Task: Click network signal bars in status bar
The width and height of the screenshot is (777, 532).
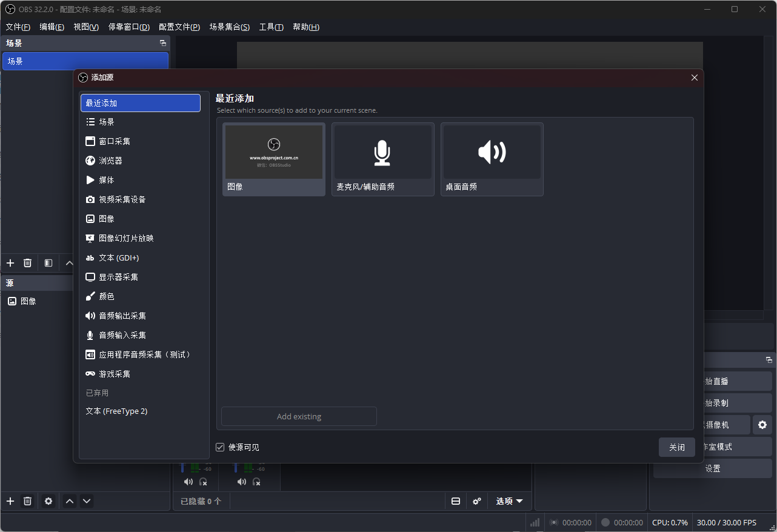Action: click(x=535, y=522)
